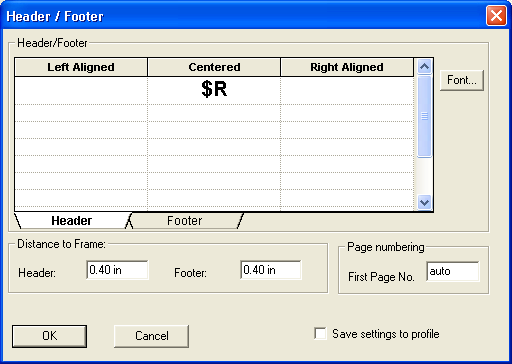Click the scroll up arrow of the table
This screenshot has height=364, width=512.
click(x=424, y=67)
